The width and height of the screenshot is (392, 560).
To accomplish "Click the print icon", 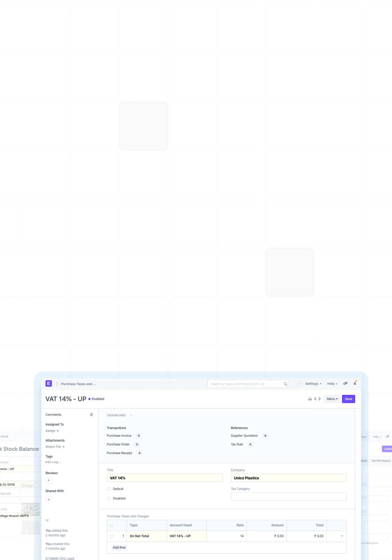I will 310,399.
